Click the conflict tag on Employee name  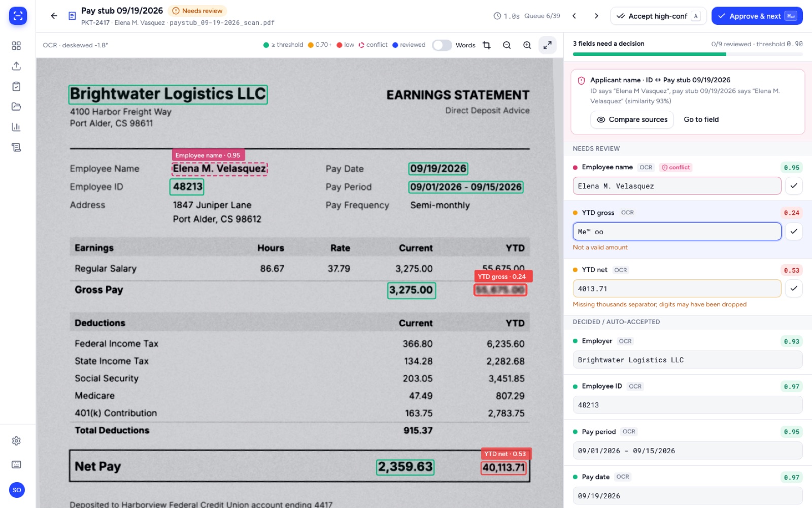click(x=676, y=167)
